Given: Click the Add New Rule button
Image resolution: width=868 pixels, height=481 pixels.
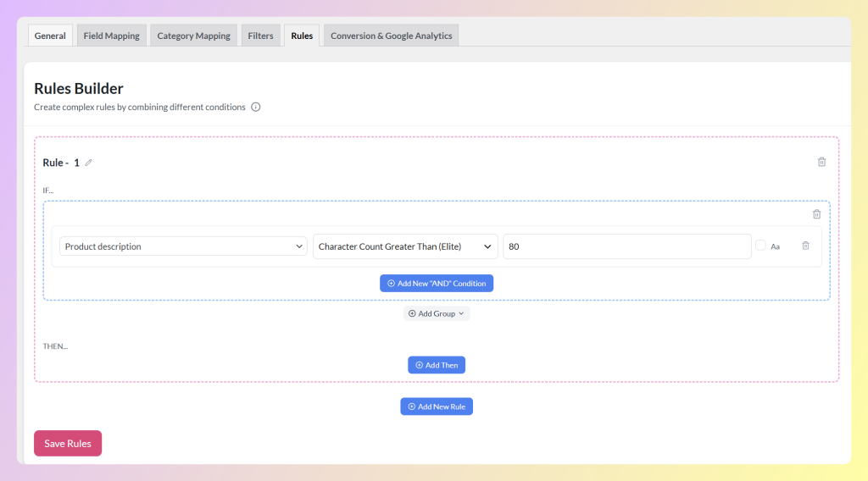Looking at the screenshot, I should point(437,406).
